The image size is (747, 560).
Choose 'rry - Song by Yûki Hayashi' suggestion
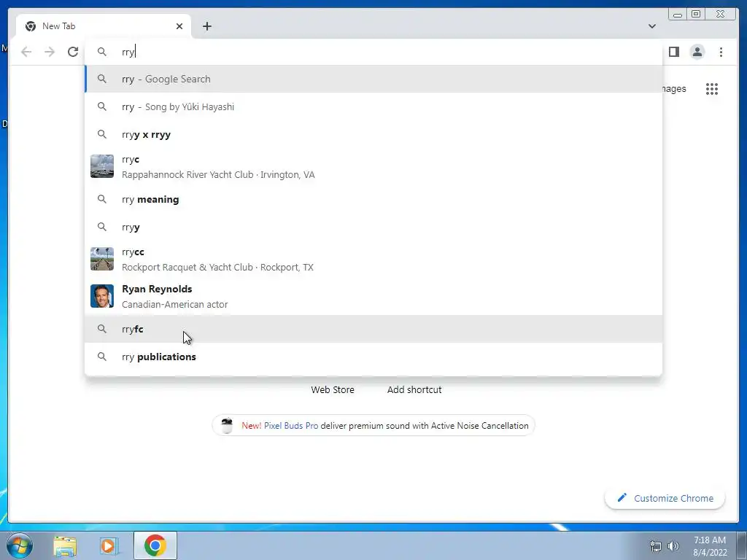373,106
